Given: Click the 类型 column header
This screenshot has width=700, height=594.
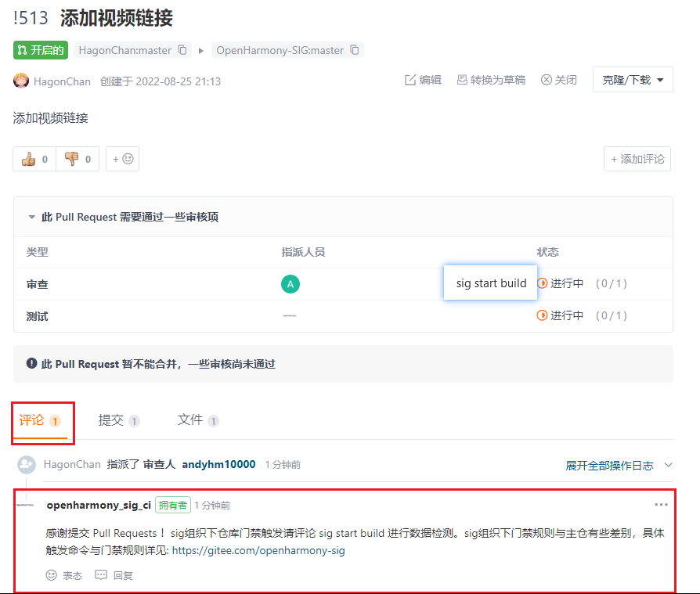Looking at the screenshot, I should (37, 252).
